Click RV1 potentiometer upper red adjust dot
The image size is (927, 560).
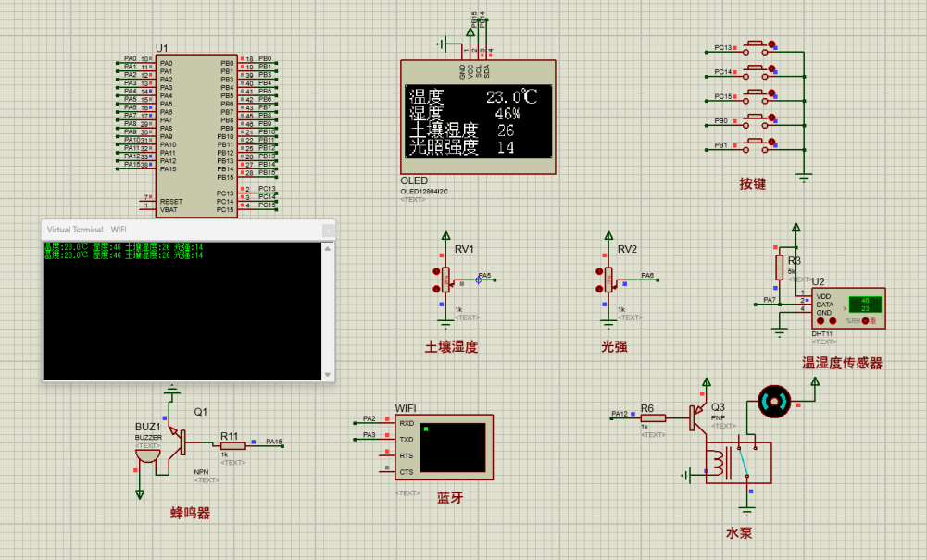pyautogui.click(x=436, y=271)
